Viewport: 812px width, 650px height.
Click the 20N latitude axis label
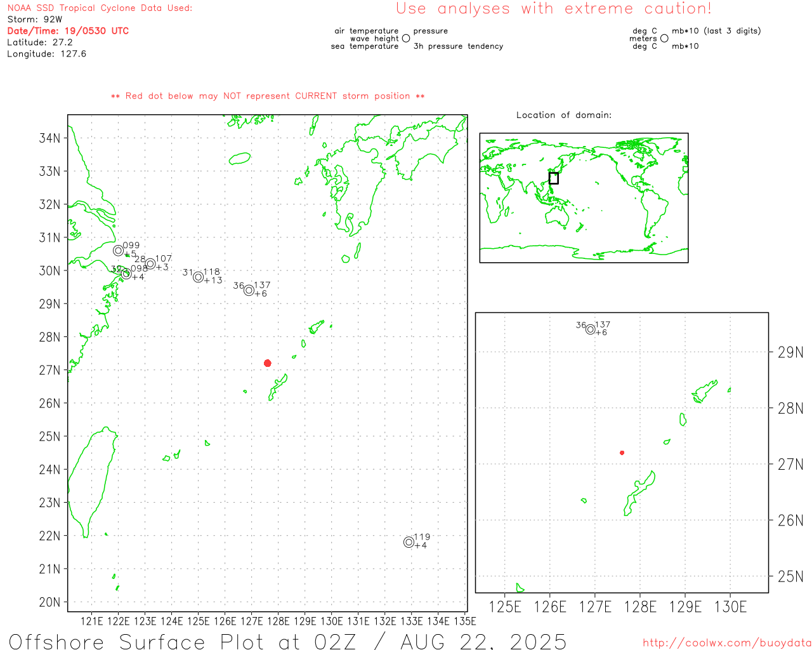[x=50, y=602]
